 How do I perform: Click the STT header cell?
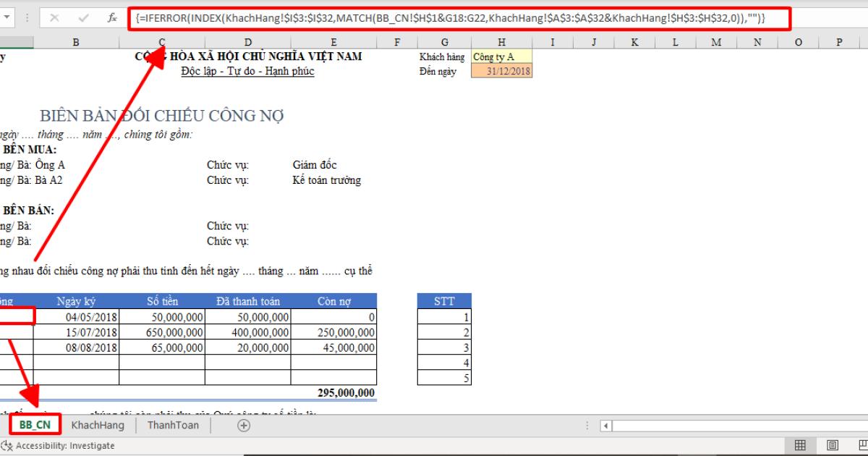pyautogui.click(x=443, y=301)
